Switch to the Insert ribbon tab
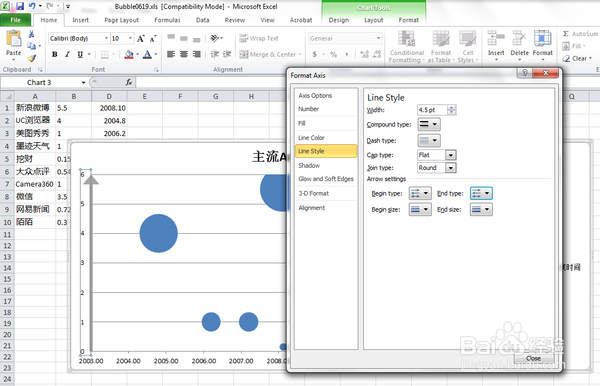 point(80,20)
